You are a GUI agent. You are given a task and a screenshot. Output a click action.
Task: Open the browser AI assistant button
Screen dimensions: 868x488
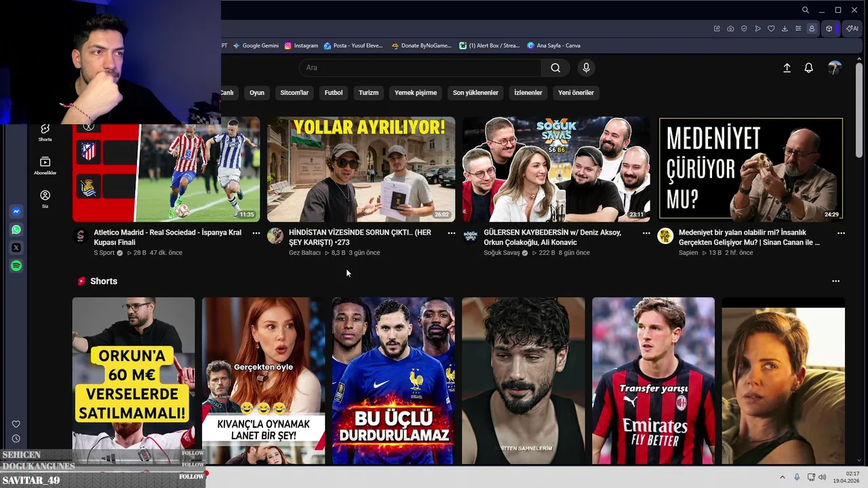click(x=851, y=28)
